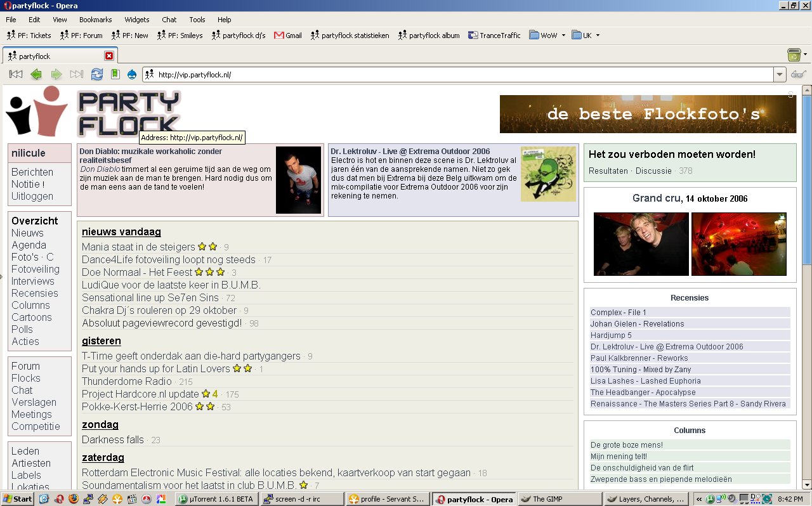This screenshot has height=506, width=812.
Task: Open the PF: Tickets bookmark
Action: 29,36
